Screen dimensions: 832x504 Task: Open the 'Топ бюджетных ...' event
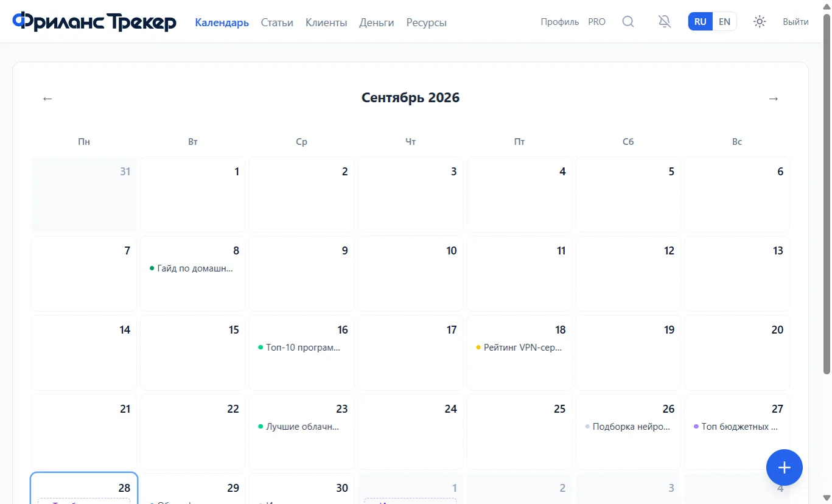click(x=736, y=427)
